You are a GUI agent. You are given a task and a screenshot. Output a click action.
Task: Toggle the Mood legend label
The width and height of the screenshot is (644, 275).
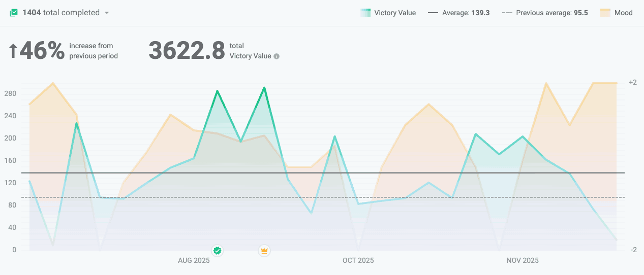click(624, 13)
